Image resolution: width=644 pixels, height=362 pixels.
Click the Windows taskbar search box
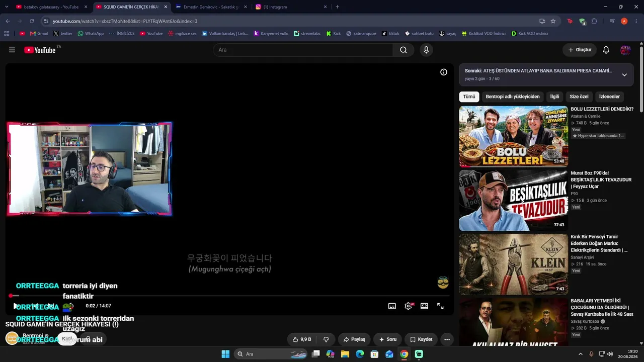pyautogui.click(x=271, y=354)
